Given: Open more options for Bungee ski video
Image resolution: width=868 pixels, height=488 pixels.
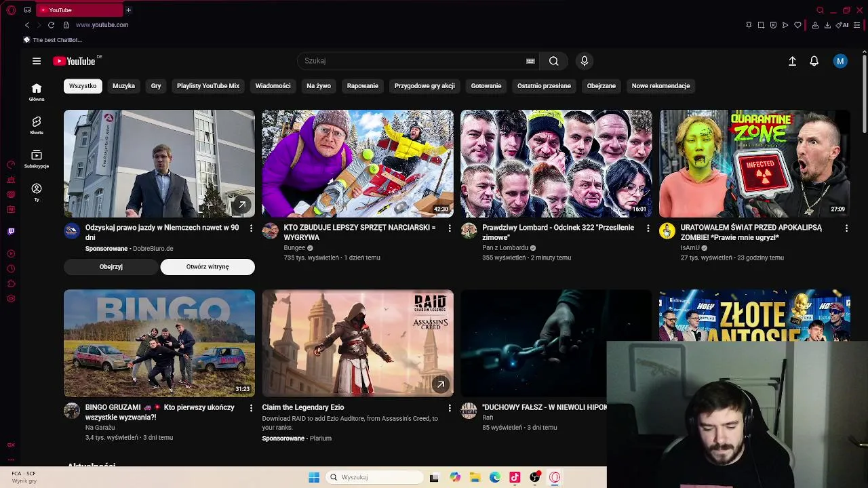Looking at the screenshot, I should pos(450,228).
